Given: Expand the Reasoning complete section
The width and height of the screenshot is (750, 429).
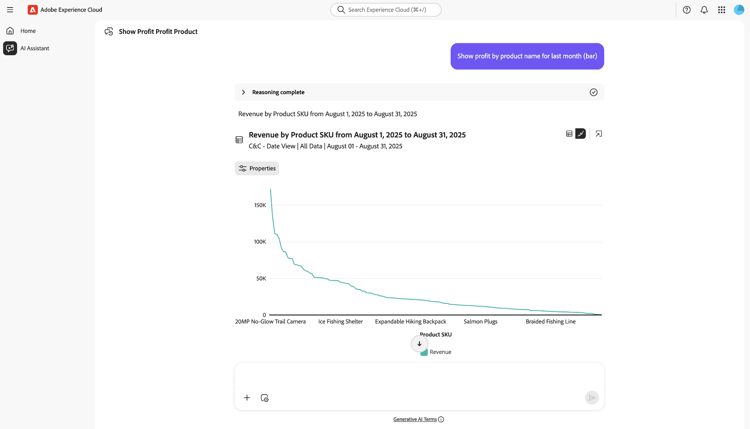Looking at the screenshot, I should coord(243,92).
